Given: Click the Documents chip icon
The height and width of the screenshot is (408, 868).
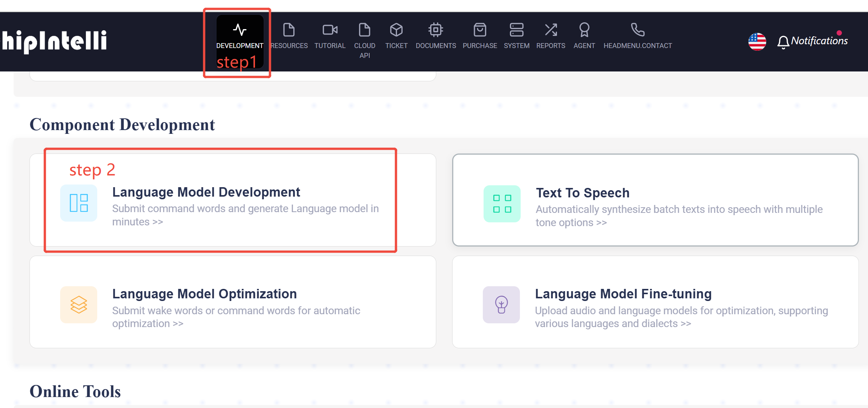Looking at the screenshot, I should click(436, 30).
